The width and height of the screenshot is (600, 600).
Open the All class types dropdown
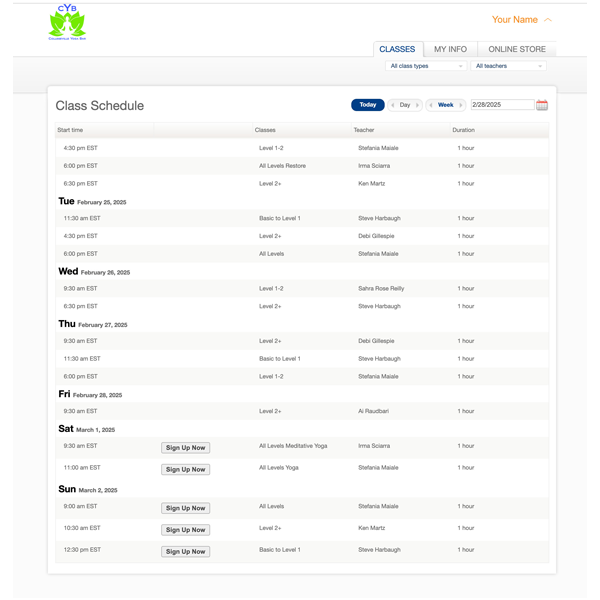pyautogui.click(x=426, y=66)
